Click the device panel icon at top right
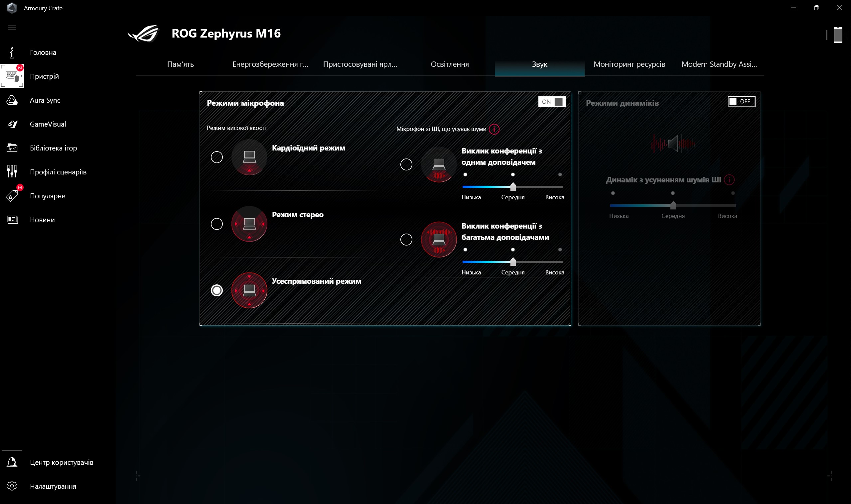The image size is (851, 504). click(838, 35)
